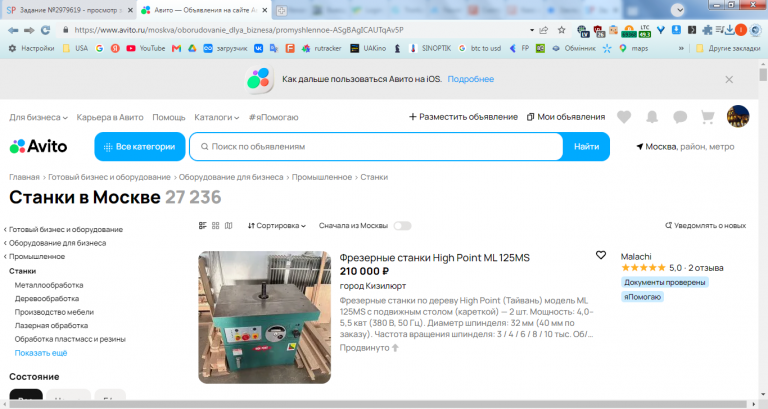Open the Yandex bookmark icon
The width and height of the screenshot is (768, 409).
click(x=115, y=48)
